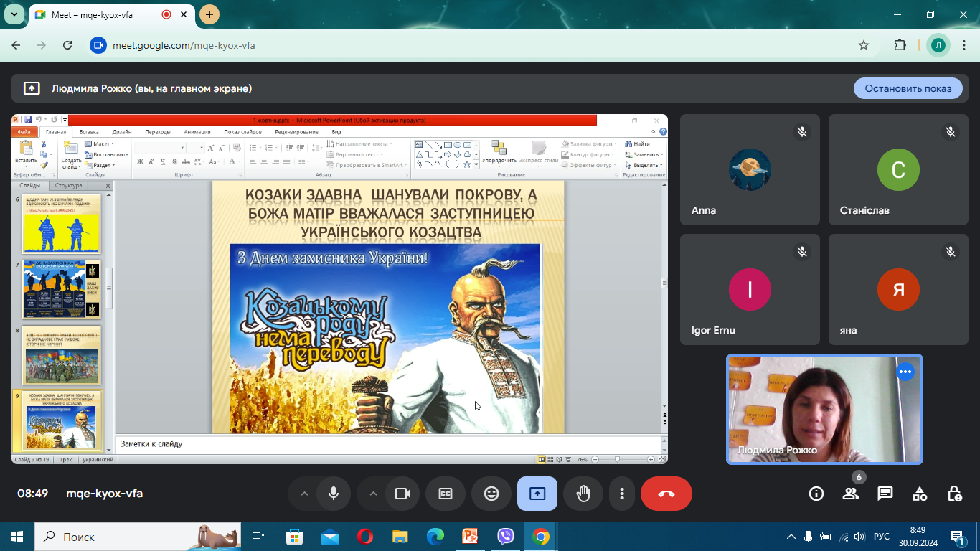The height and width of the screenshot is (551, 980).
Task: Open 'Заменить' replace dropdown
Action: 644,154
